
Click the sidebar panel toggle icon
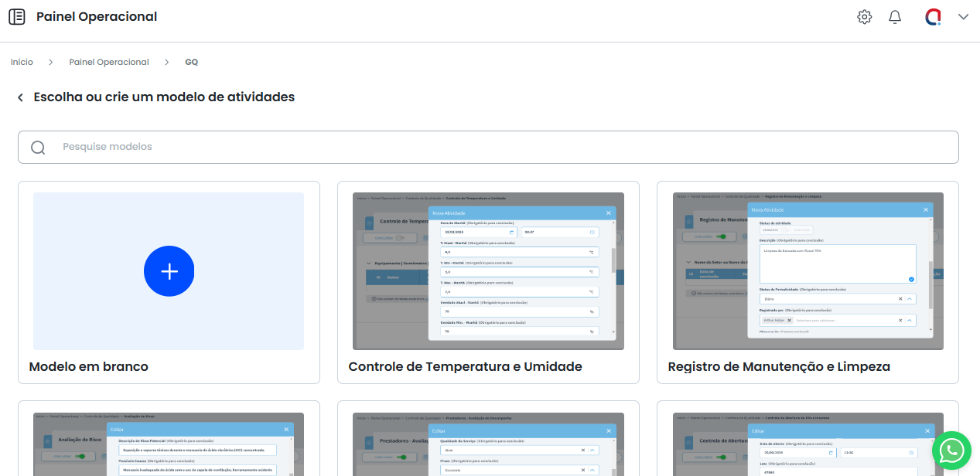(16, 17)
